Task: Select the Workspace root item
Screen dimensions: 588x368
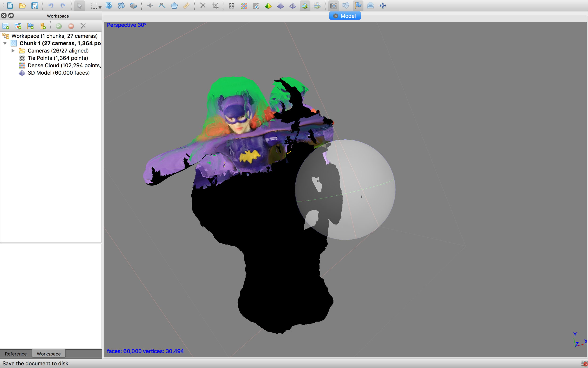Action: point(55,36)
